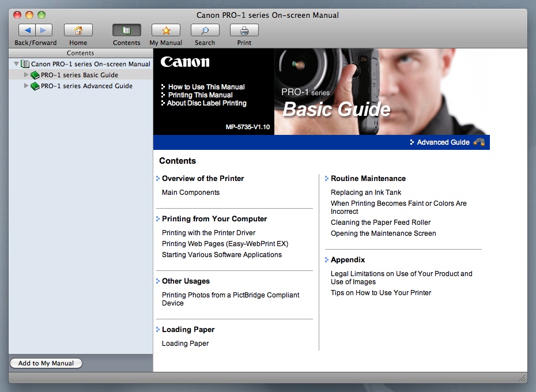Select PRO-1 series Advanced Guide tree item
536x392 pixels.
click(x=86, y=86)
